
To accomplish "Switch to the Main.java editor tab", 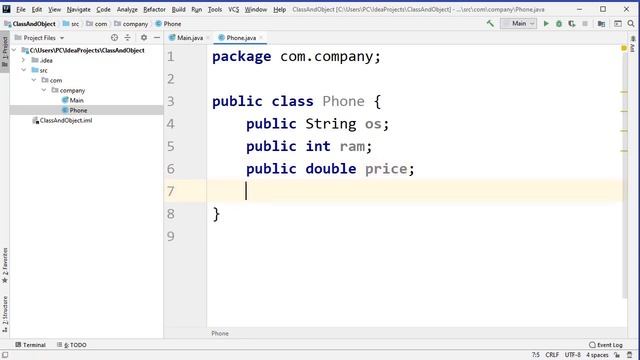I will (x=189, y=38).
